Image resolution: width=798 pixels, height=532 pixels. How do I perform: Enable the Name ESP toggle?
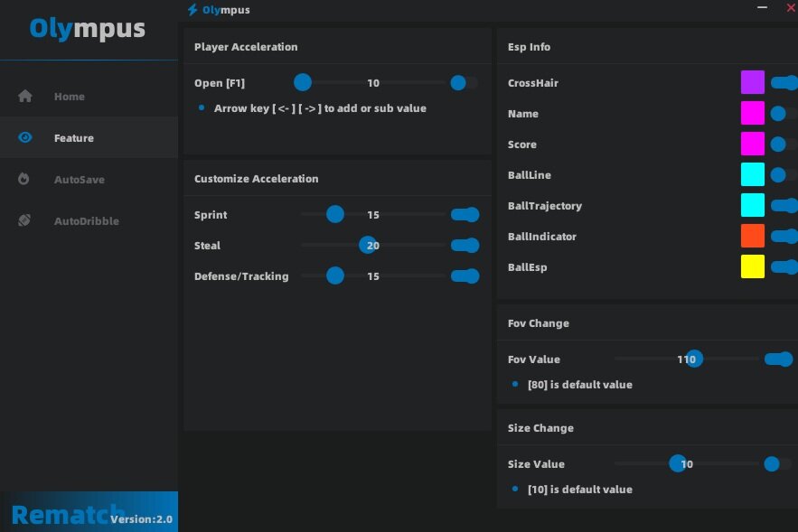[784, 114]
